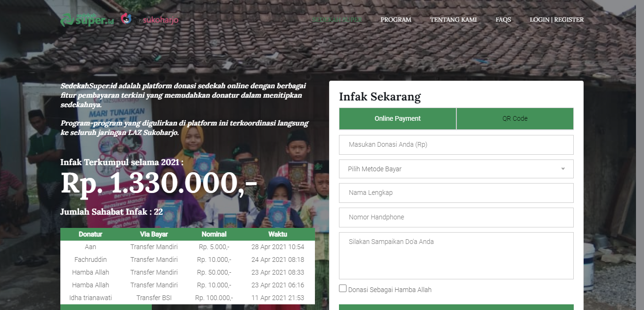
Task: Click the Silakan Sampaikan Do'a Anda textarea
Action: pyautogui.click(x=456, y=256)
